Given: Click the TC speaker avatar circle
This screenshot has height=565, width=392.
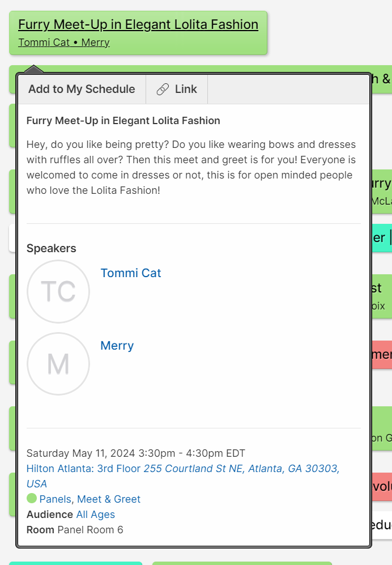Looking at the screenshot, I should pyautogui.click(x=58, y=291).
